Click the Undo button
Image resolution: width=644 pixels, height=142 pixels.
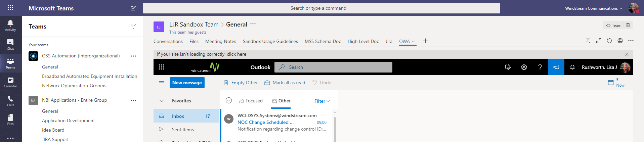(x=322, y=83)
